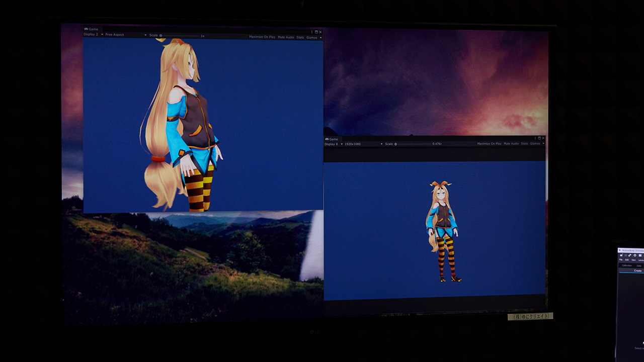Toggle Maximize On Play in the lower Game view

point(489,144)
